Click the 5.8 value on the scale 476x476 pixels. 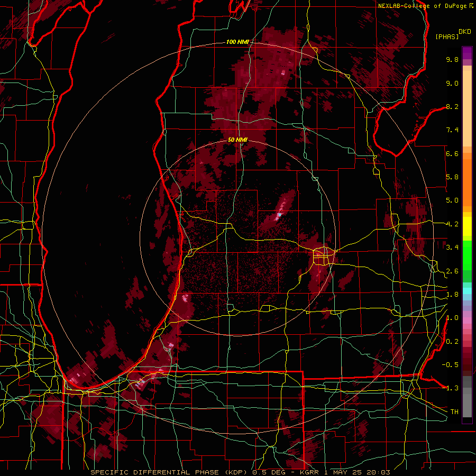(452, 177)
